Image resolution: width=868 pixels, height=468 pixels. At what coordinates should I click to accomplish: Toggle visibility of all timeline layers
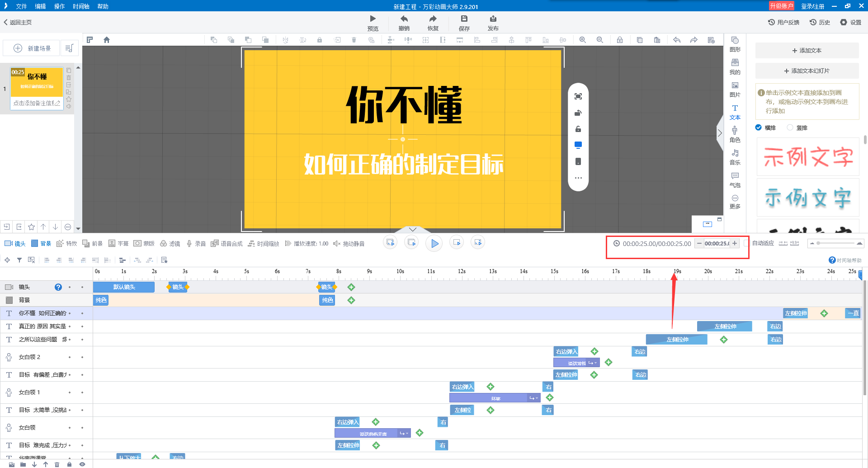pyautogui.click(x=82, y=464)
